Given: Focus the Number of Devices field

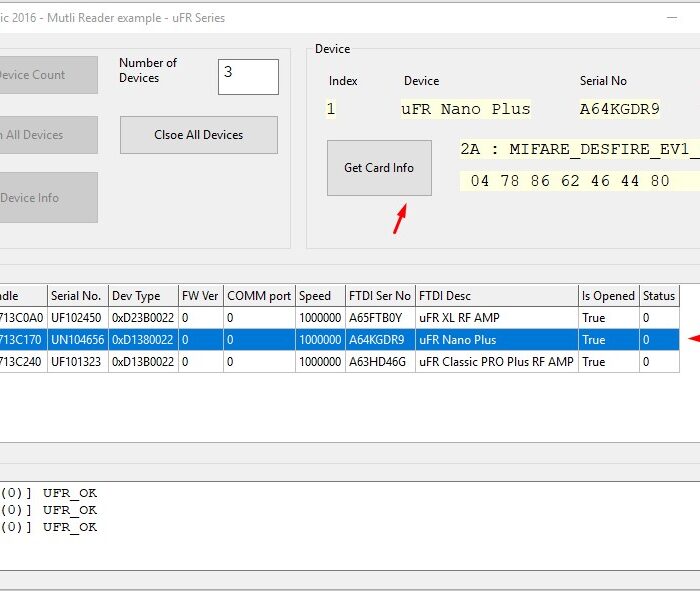Looking at the screenshot, I should tap(248, 77).
